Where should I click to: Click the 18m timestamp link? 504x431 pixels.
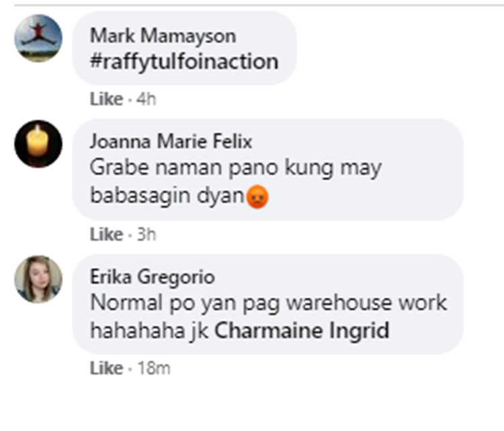click(x=154, y=368)
